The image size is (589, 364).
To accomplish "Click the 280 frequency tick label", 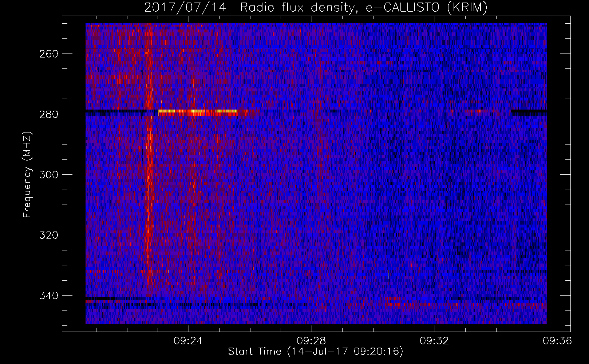I will coord(48,114).
